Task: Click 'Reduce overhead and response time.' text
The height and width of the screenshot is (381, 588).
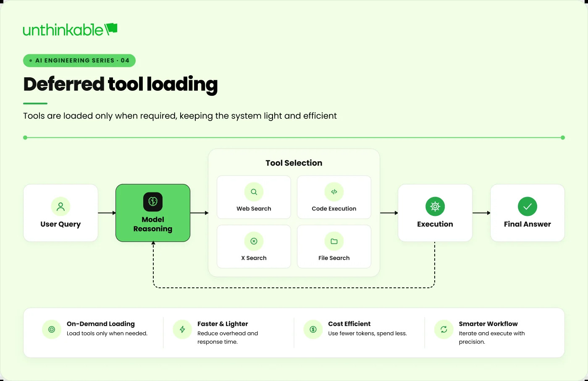Action: click(x=228, y=338)
